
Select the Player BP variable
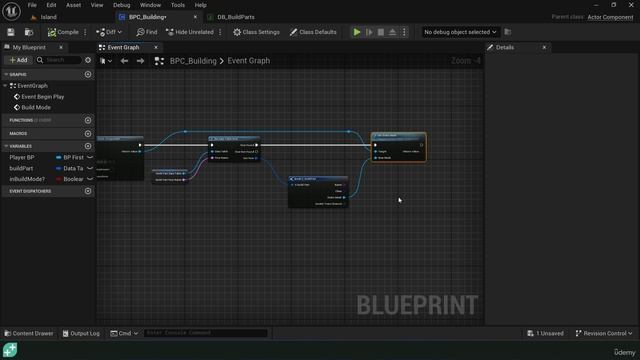point(22,158)
